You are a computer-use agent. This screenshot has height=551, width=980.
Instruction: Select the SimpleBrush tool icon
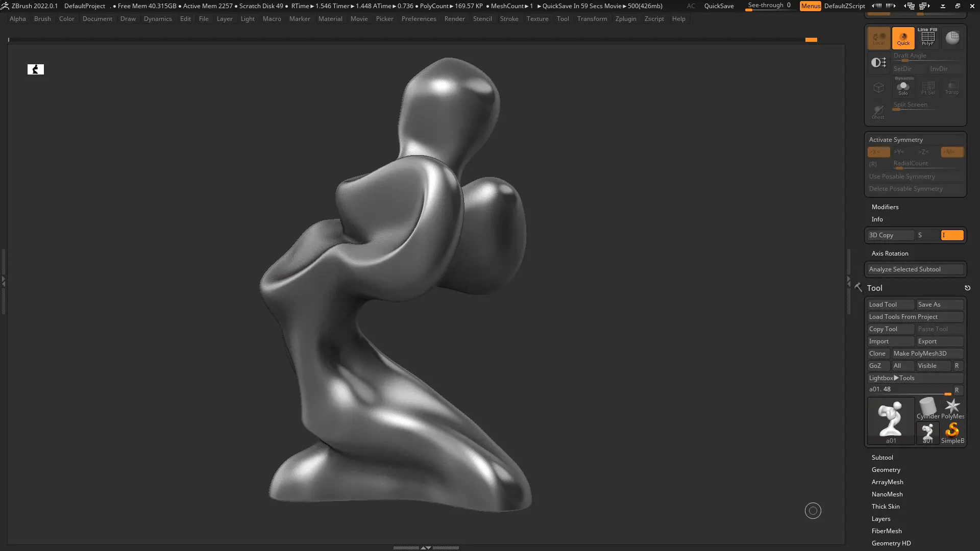pos(952,434)
